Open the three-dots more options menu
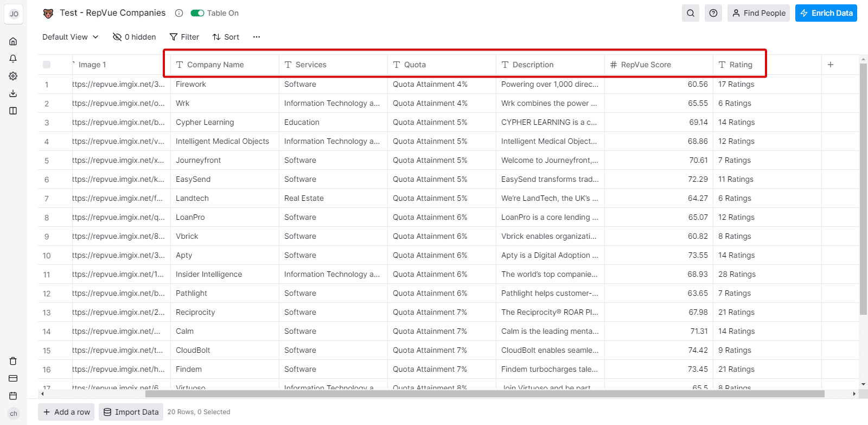This screenshot has width=868, height=425. tap(257, 37)
